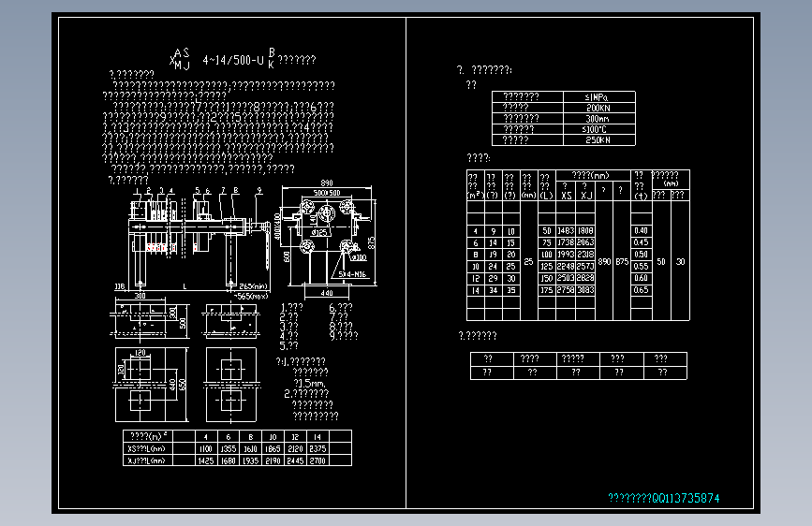This screenshot has width=812, height=526.
Task: Click the "QQ113735874" cyan text
Action: (686, 498)
